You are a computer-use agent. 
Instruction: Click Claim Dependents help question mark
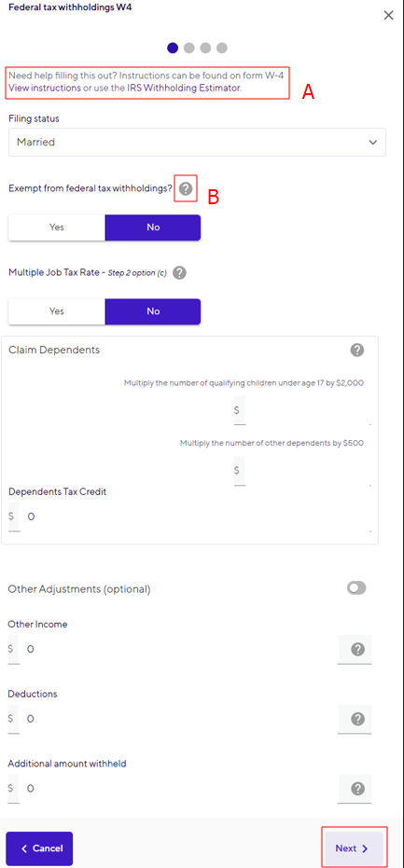point(357,350)
